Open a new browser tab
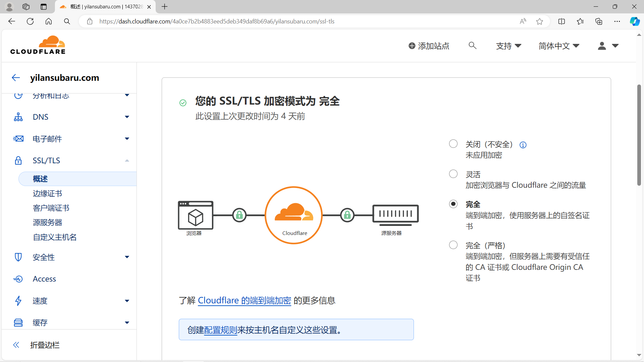This screenshot has height=362, width=644. click(x=165, y=7)
